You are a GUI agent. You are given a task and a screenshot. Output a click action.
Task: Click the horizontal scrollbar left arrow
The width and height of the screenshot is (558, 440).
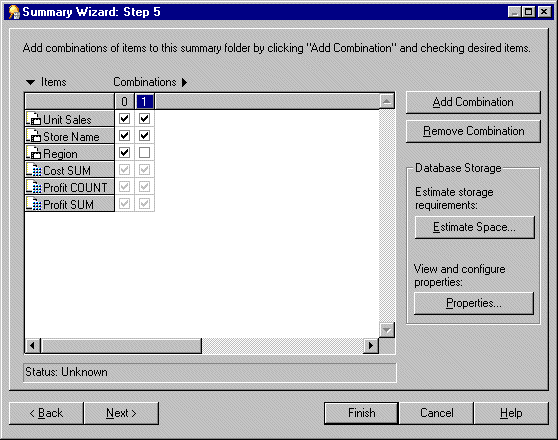coord(32,346)
